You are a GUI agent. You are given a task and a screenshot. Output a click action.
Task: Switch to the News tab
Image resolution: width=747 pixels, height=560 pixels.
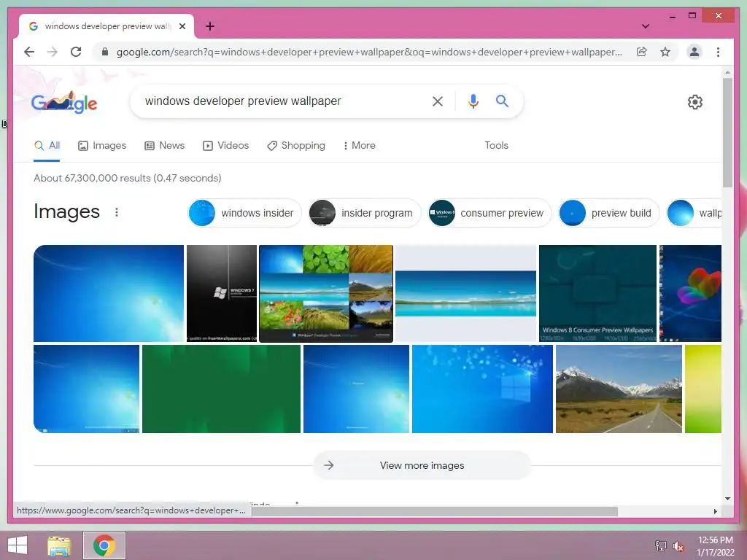[x=164, y=145]
